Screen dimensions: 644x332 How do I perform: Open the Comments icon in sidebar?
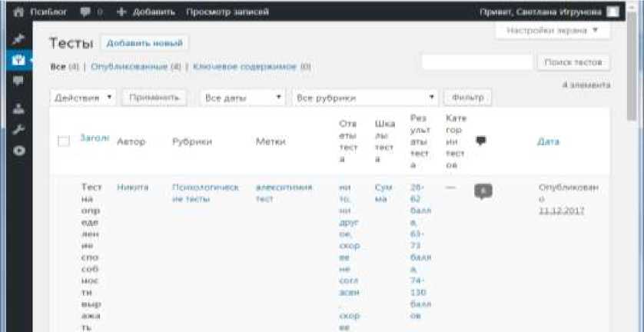[x=18, y=81]
